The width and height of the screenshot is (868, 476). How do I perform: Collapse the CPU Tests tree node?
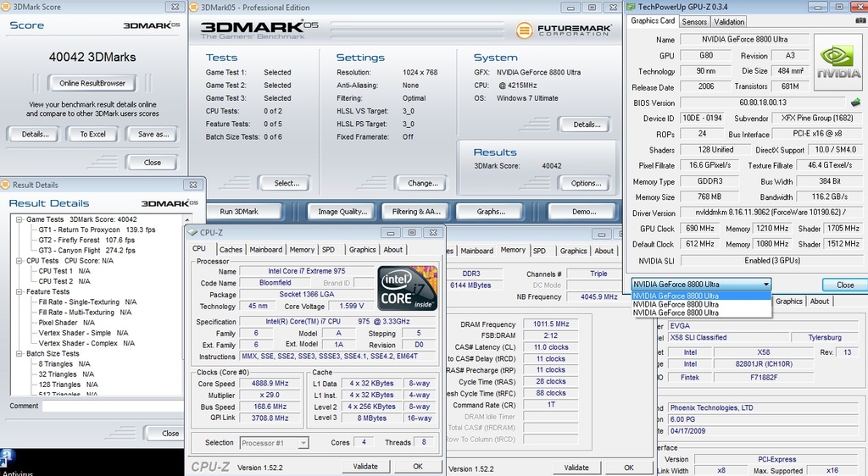19,261
